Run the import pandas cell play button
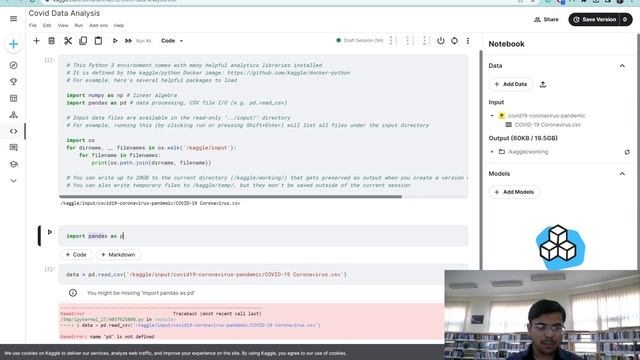The image size is (640, 360). pos(50,232)
